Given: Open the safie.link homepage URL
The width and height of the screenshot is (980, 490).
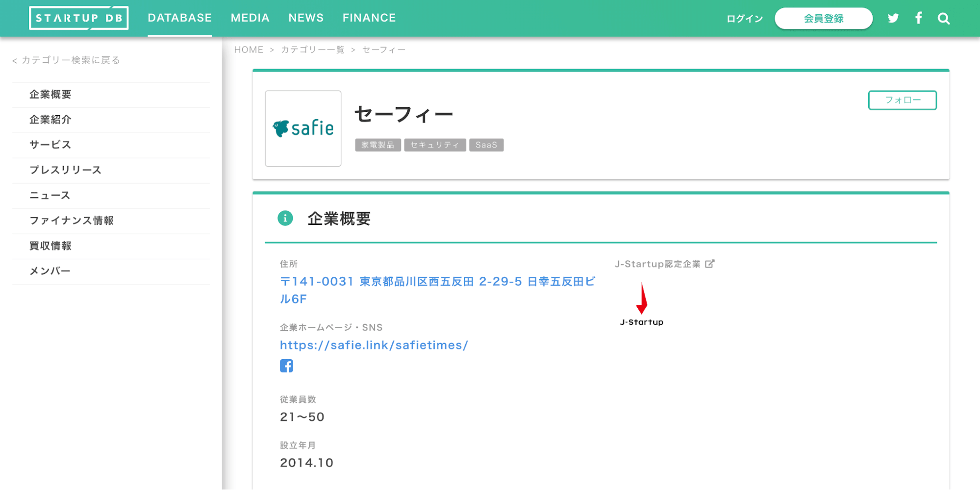Looking at the screenshot, I should pos(374,345).
